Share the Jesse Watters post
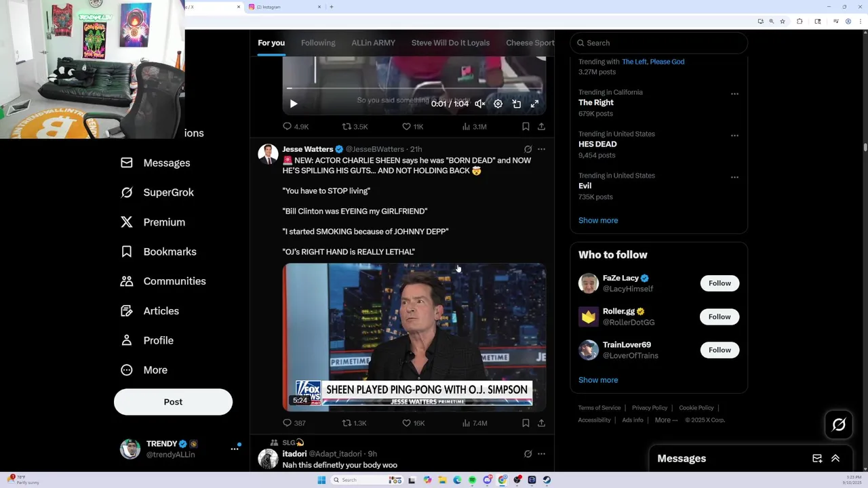868x488 pixels. click(x=541, y=423)
